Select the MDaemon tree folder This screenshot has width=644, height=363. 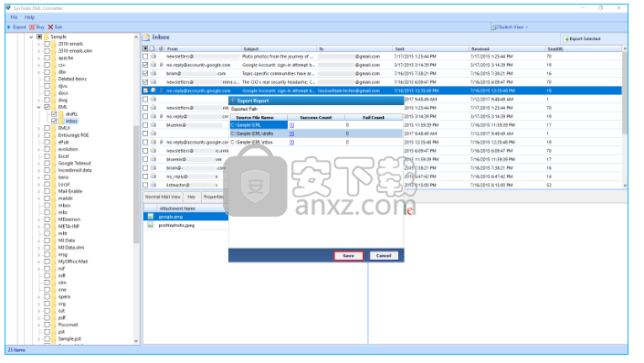[69, 220]
